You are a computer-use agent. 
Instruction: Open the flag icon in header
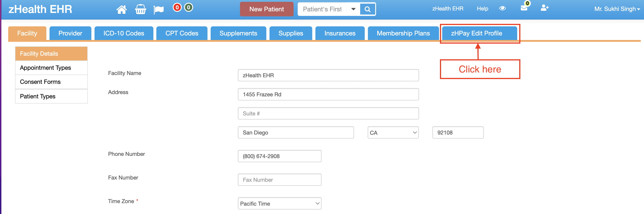pyautogui.click(x=158, y=10)
